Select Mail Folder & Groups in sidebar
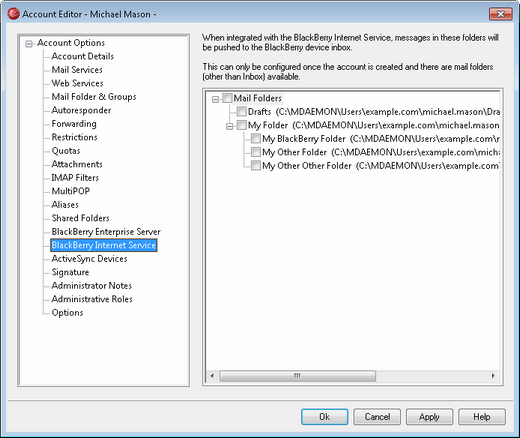This screenshot has height=438, width=520. (94, 97)
